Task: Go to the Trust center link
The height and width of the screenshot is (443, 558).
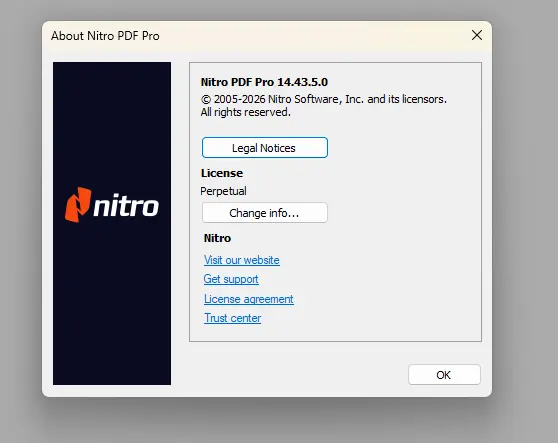Action: 232,318
